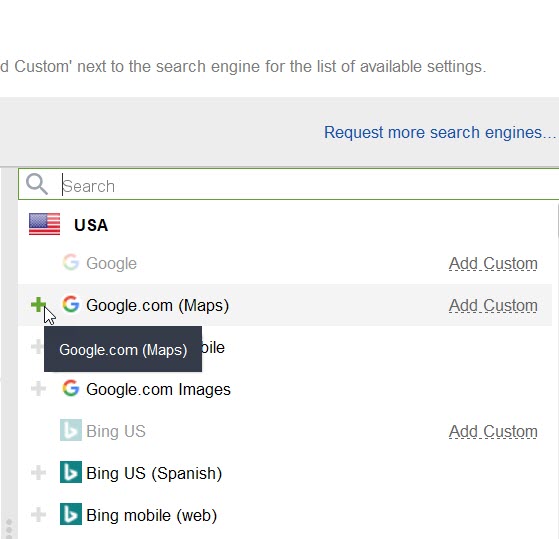Click the Bing logo next to Bing US (Spanish)
This screenshot has width=559, height=539.
click(x=71, y=472)
